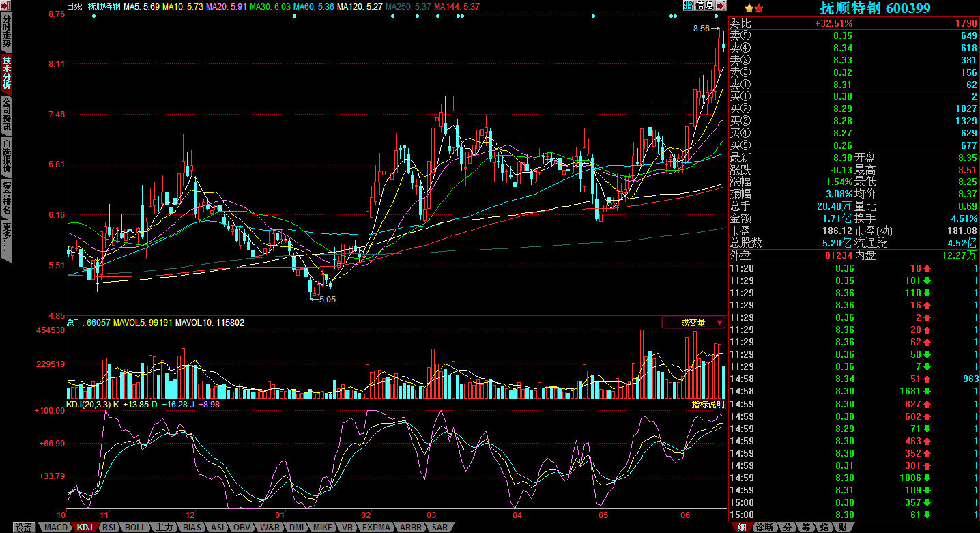Click the 5.05 low price marker
980x533 pixels.
[328, 299]
